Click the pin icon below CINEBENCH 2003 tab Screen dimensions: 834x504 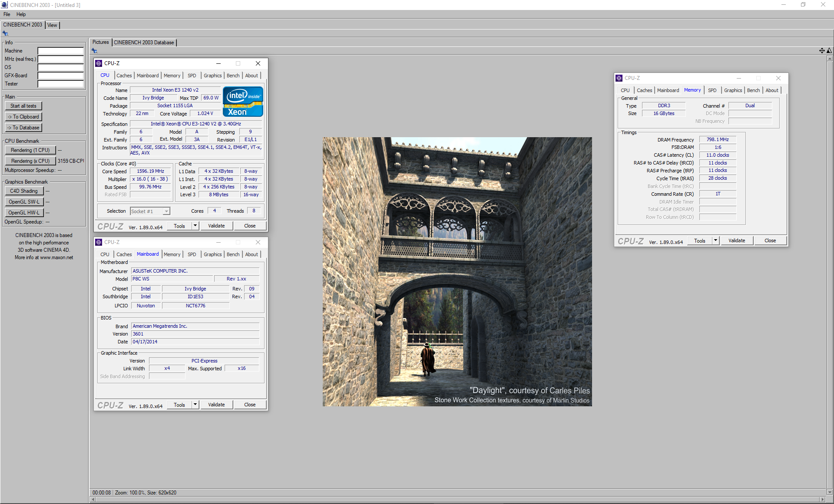(x=5, y=33)
